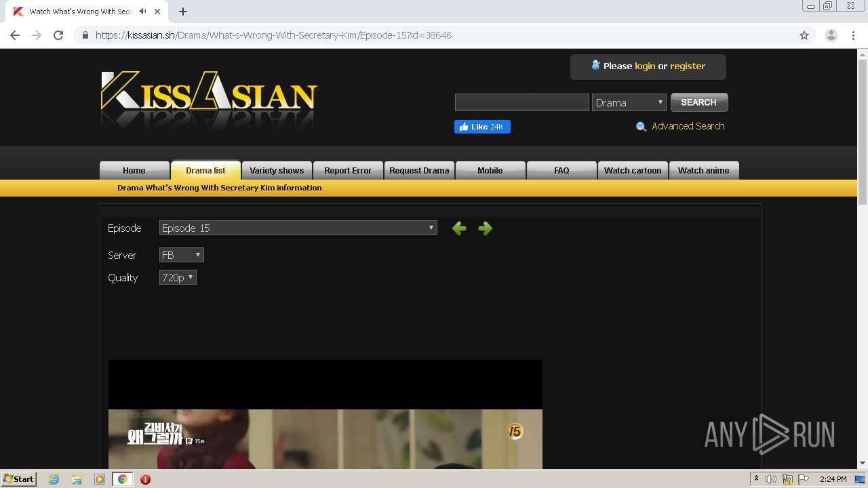Open File Explorer from taskbar
868x488 pixels.
click(x=77, y=479)
